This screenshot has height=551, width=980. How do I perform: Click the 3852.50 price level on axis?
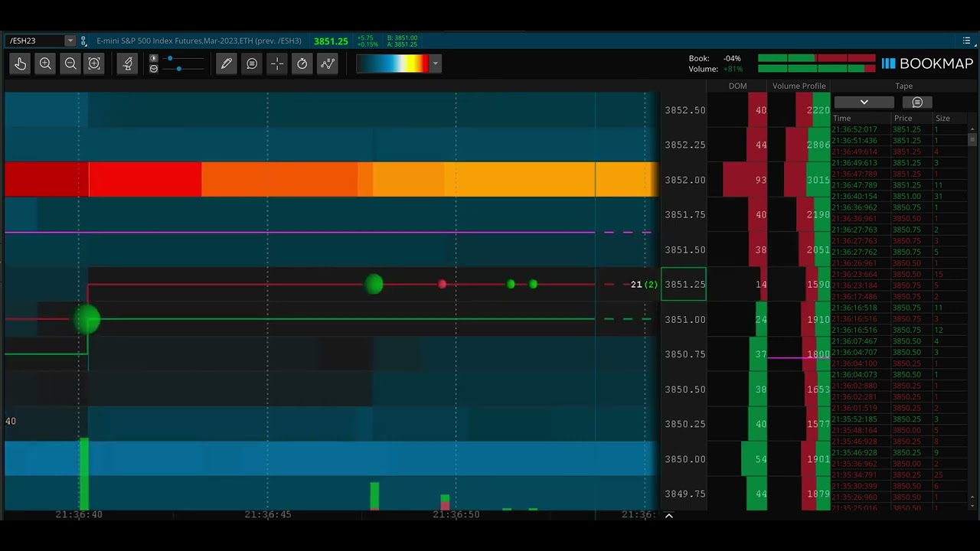pyautogui.click(x=685, y=110)
